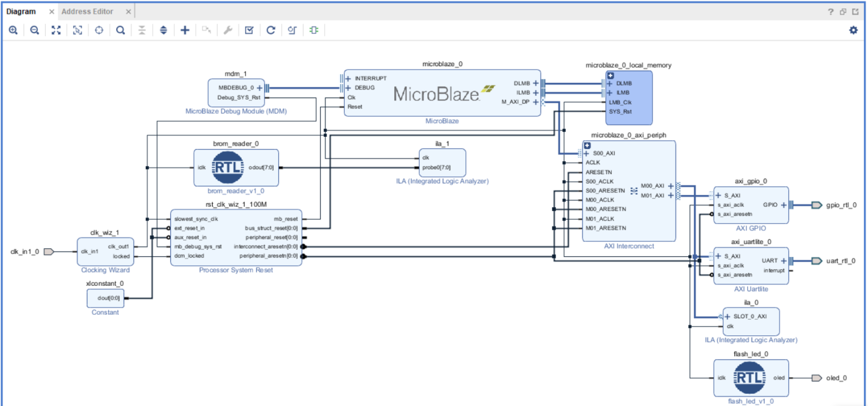The image size is (868, 406).
Task: Expand the GPIO pin on axi_gpio_0
Action: click(784, 205)
